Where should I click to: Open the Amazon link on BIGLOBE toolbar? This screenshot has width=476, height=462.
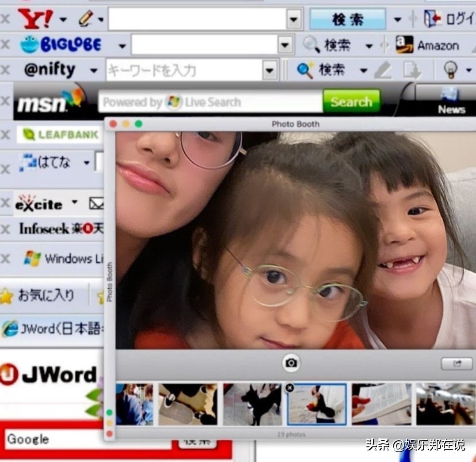tap(427, 45)
